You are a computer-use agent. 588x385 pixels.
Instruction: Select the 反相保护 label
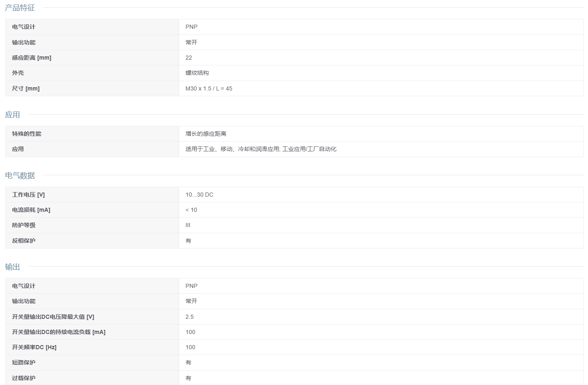coord(24,241)
